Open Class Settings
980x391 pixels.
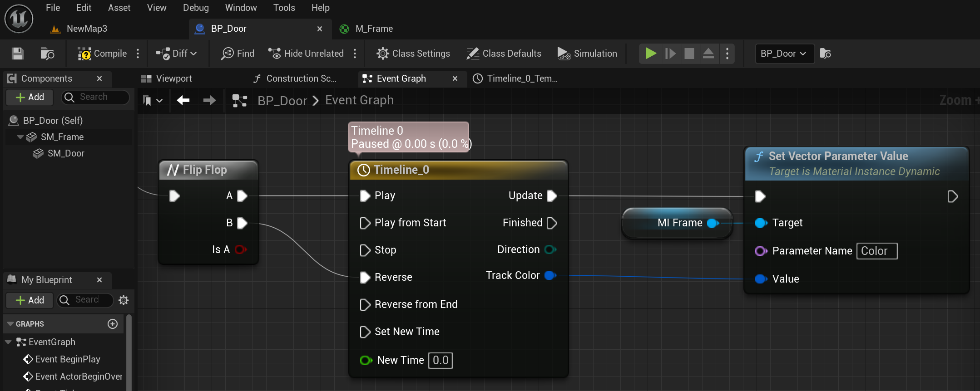(413, 54)
